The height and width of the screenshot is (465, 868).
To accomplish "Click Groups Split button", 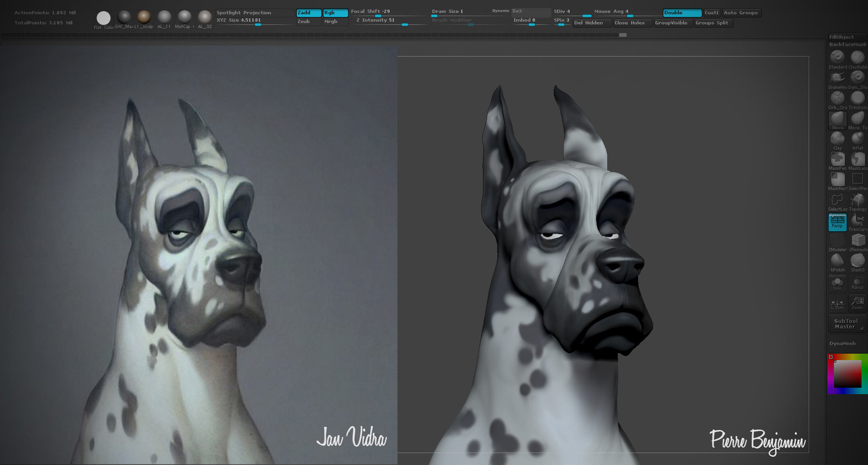I will click(713, 23).
